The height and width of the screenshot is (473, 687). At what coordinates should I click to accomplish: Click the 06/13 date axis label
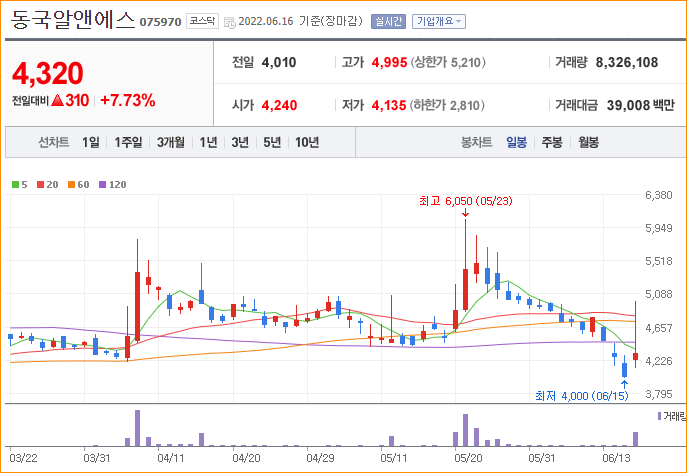(x=616, y=458)
